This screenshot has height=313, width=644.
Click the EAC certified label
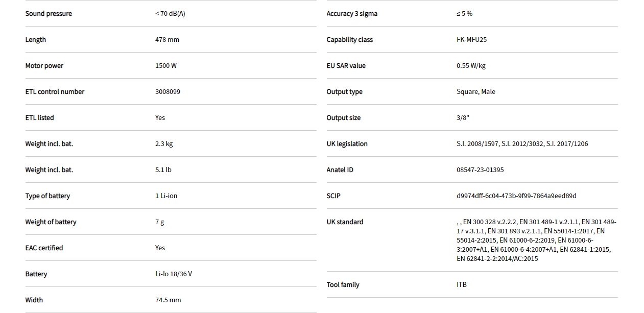44,248
